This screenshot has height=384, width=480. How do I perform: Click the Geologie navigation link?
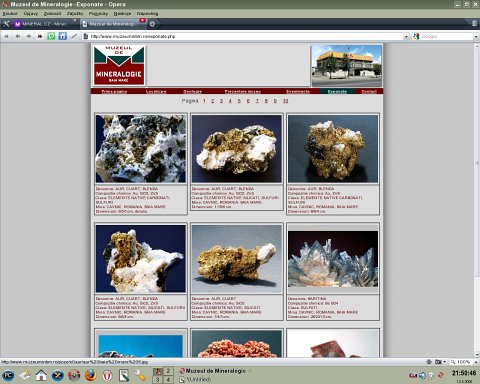click(x=192, y=91)
